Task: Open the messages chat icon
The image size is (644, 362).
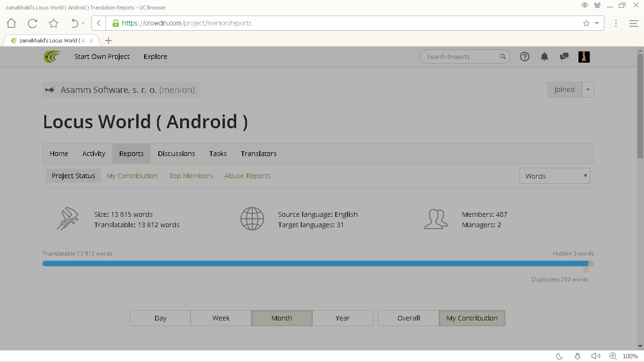Action: pos(564,57)
